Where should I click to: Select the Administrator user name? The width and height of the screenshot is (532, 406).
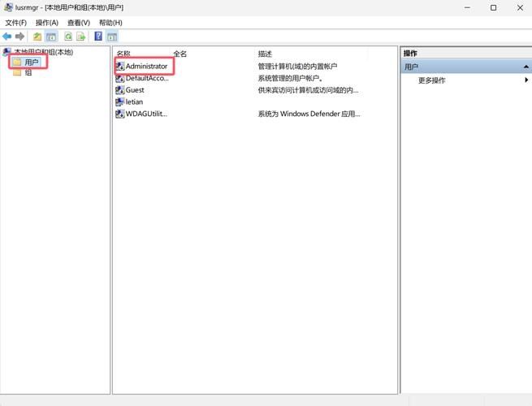146,66
